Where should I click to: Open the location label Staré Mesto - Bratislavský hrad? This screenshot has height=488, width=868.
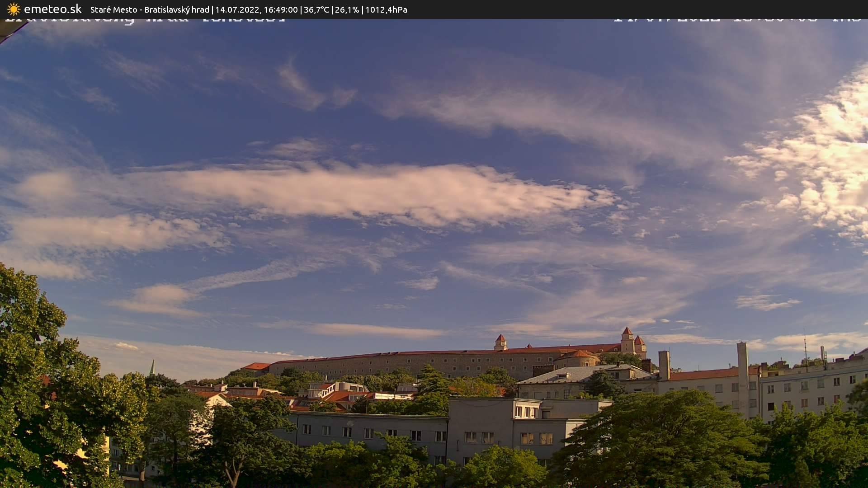pyautogui.click(x=149, y=9)
